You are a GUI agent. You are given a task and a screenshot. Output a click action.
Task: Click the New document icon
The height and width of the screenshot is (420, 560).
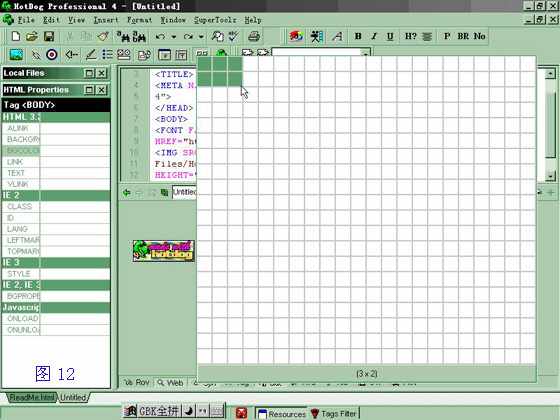pyautogui.click(x=16, y=36)
